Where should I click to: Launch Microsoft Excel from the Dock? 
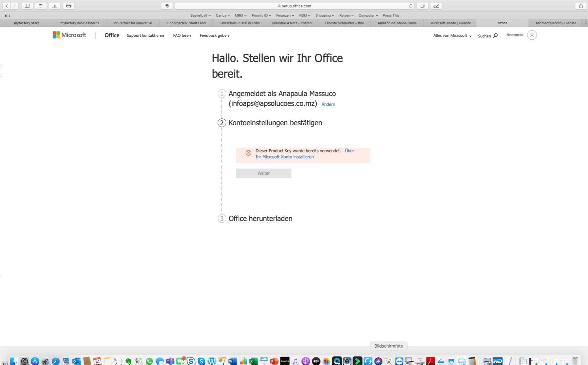(253, 361)
